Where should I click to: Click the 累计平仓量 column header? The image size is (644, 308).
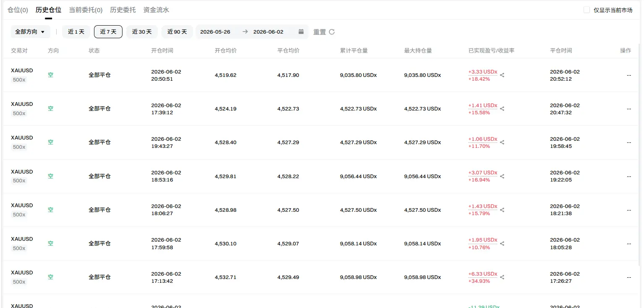point(354,50)
